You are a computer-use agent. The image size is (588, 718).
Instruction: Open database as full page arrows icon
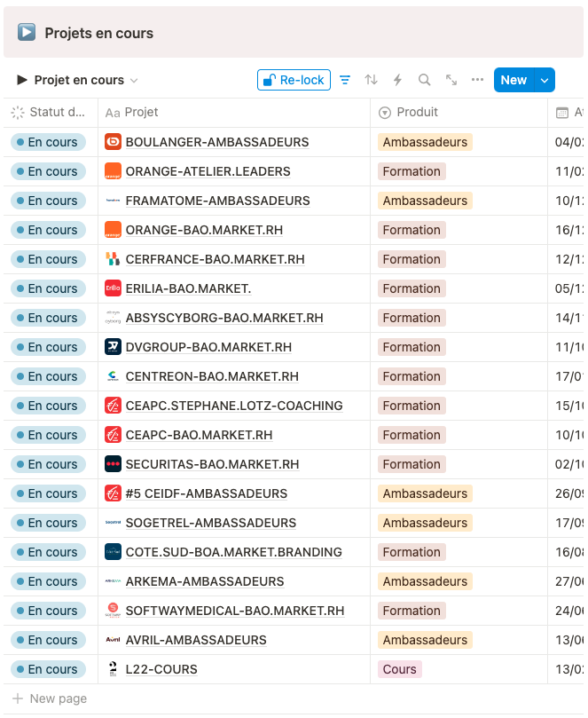tap(451, 80)
